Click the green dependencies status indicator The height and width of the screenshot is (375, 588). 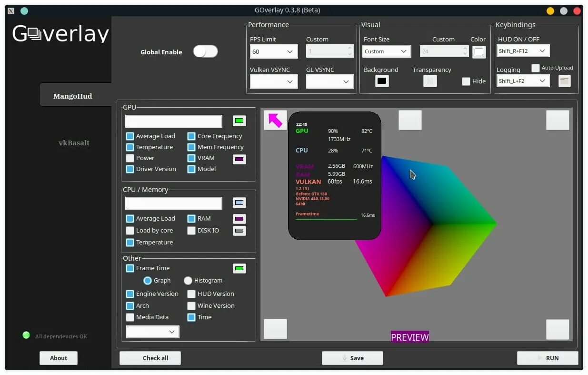pyautogui.click(x=26, y=335)
